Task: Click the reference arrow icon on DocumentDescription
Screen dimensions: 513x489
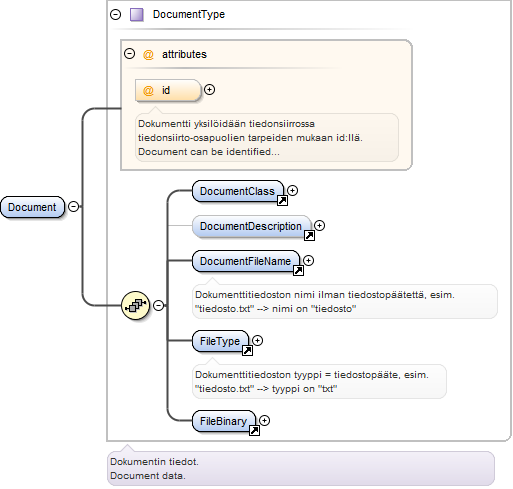Action: coord(309,236)
